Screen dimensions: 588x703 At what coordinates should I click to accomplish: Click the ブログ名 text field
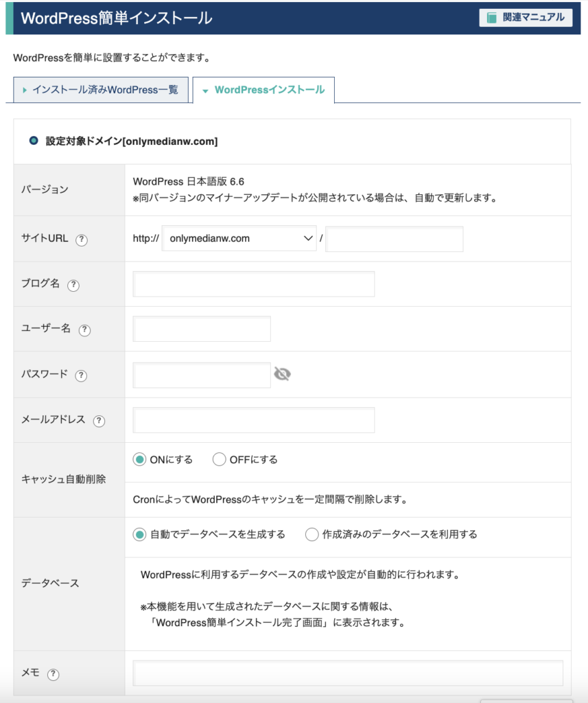coord(254,284)
